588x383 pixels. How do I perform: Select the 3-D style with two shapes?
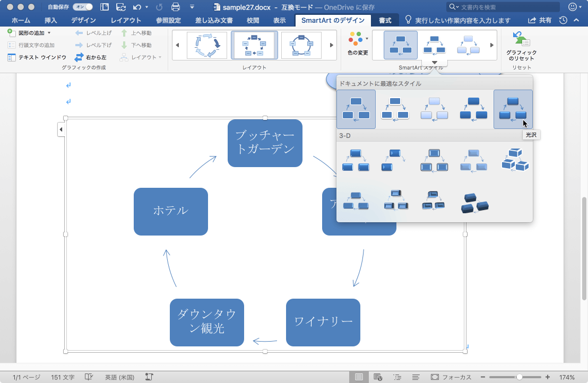click(x=394, y=160)
